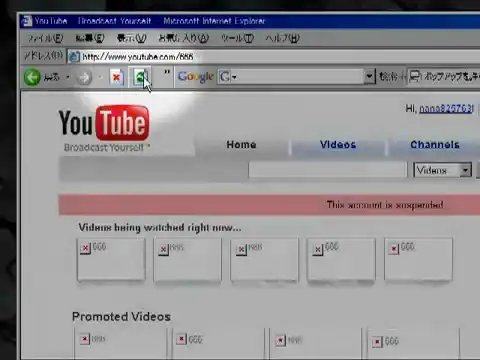Switch to the Videos tab

[338, 145]
